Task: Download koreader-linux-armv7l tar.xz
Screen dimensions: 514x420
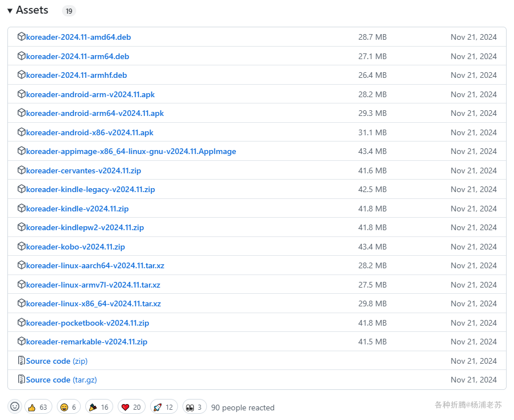Action: (x=93, y=284)
